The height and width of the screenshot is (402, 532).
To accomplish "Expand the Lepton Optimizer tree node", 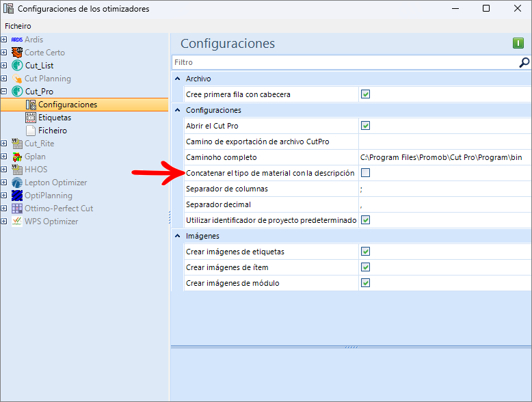I will 3,183.
